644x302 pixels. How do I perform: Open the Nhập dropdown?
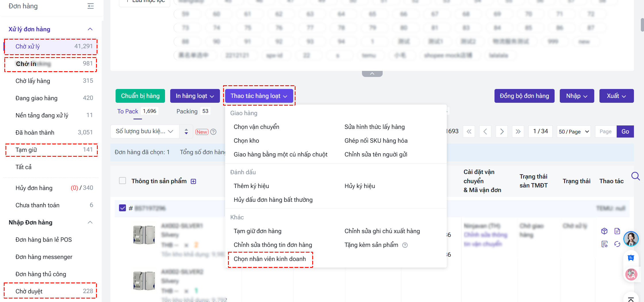(x=577, y=96)
